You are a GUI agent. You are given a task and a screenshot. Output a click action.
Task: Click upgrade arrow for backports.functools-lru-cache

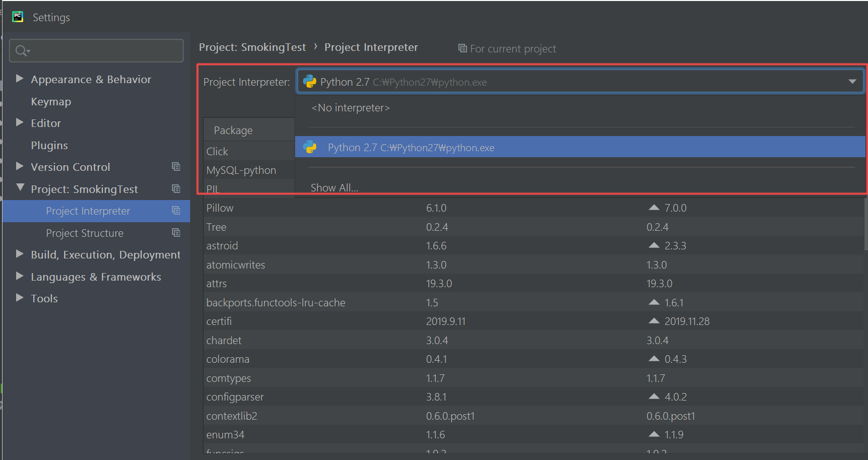tap(654, 302)
